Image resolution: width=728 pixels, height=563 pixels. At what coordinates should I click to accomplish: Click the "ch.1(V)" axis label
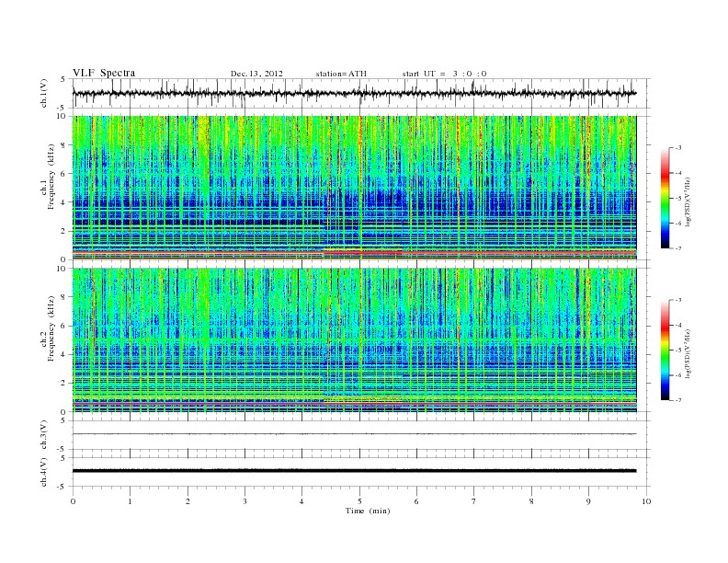tap(44, 94)
